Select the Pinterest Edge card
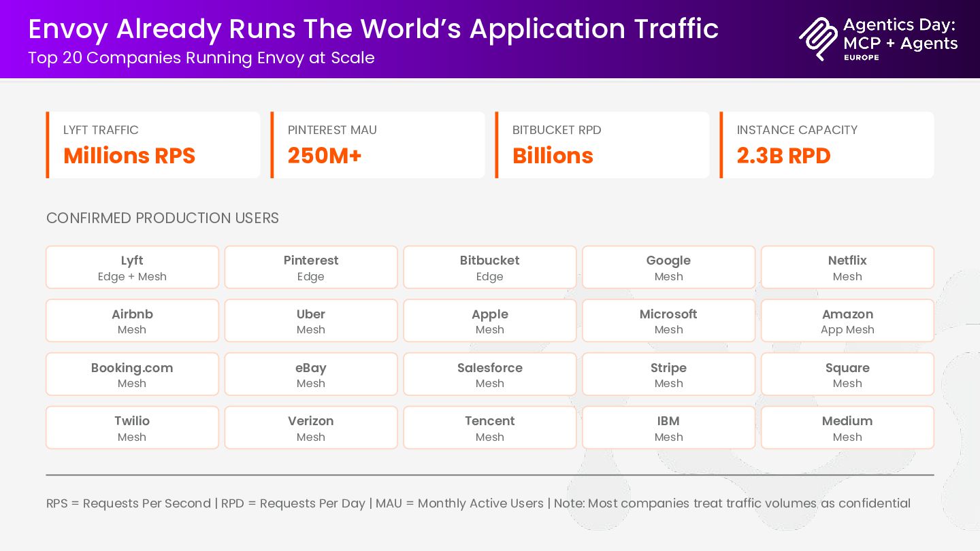The width and height of the screenshot is (980, 551). pos(311,267)
